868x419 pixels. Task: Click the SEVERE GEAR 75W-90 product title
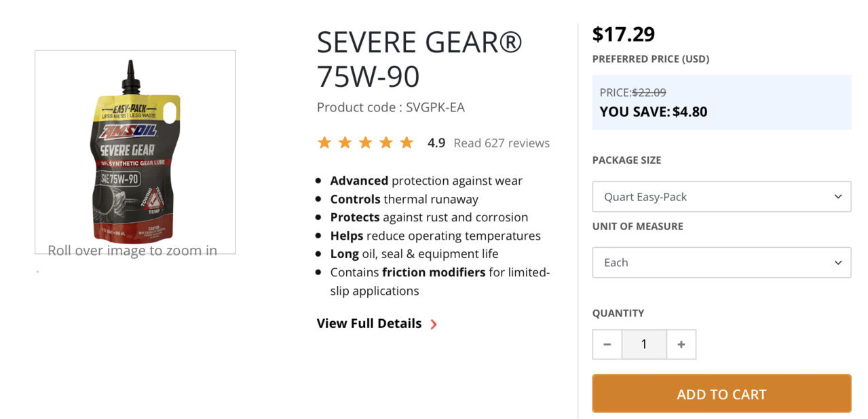[419, 60]
